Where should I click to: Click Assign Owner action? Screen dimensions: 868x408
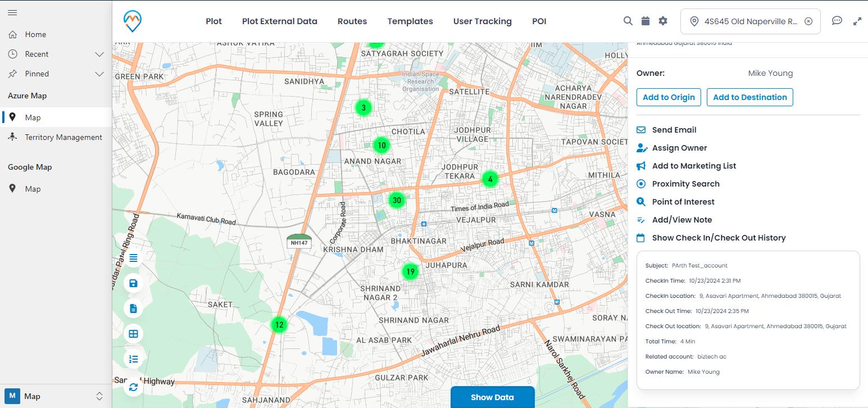[680, 148]
